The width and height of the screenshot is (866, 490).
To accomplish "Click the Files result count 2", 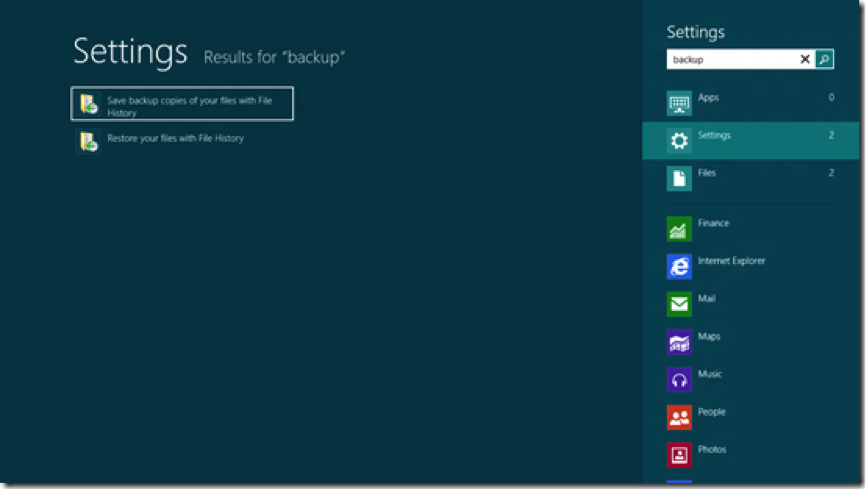I will [831, 173].
